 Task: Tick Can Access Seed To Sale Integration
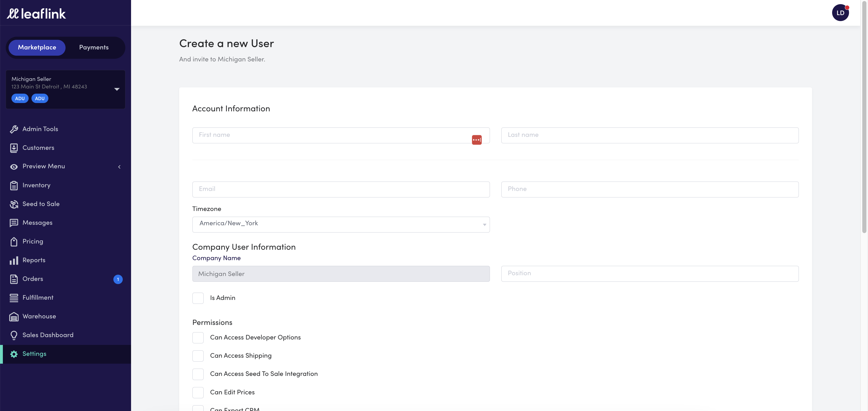pyautogui.click(x=198, y=374)
